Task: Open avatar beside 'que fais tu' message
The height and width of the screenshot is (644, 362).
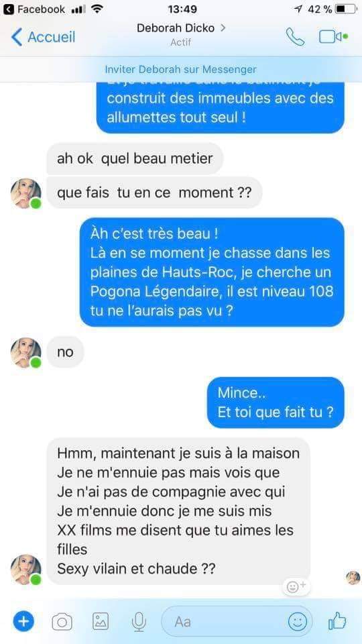Action: click(26, 193)
